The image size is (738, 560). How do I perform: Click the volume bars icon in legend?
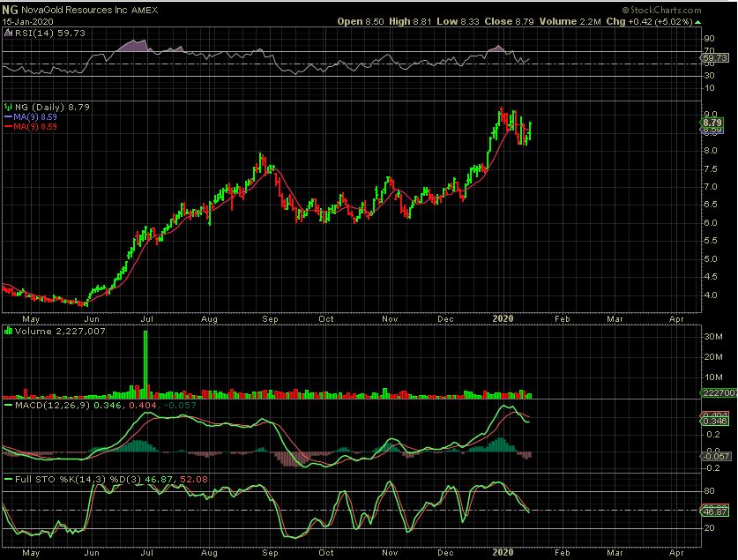coord(9,331)
